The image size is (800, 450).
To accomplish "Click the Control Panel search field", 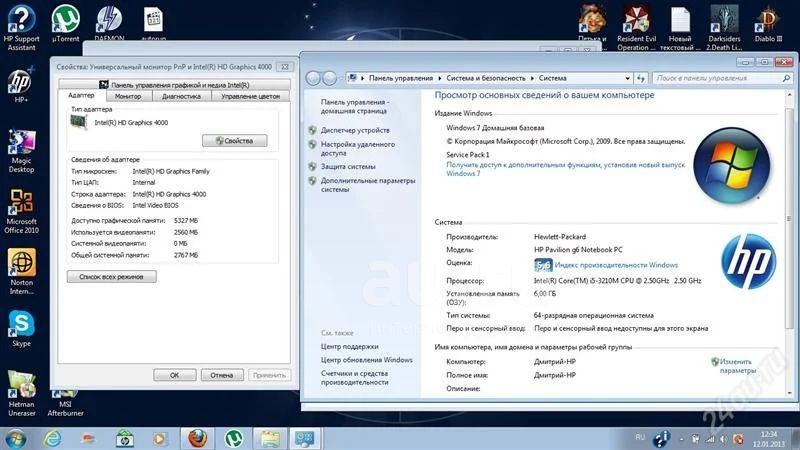I will (723, 78).
